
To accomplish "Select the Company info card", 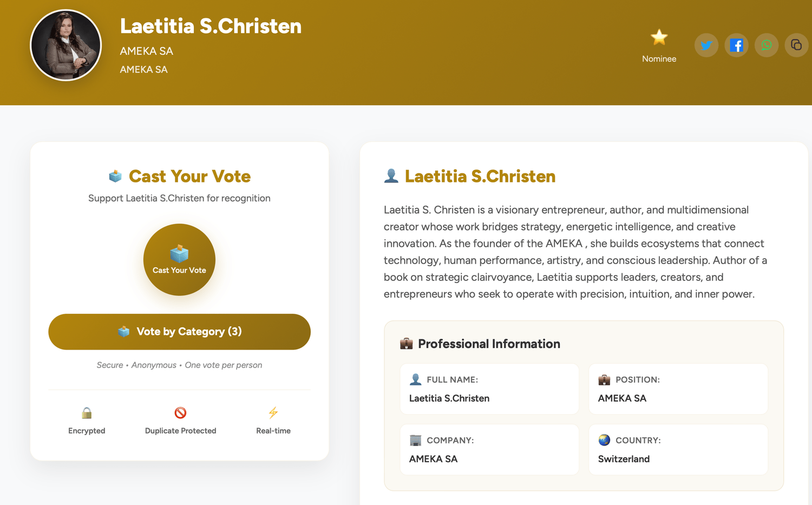I will [489, 450].
